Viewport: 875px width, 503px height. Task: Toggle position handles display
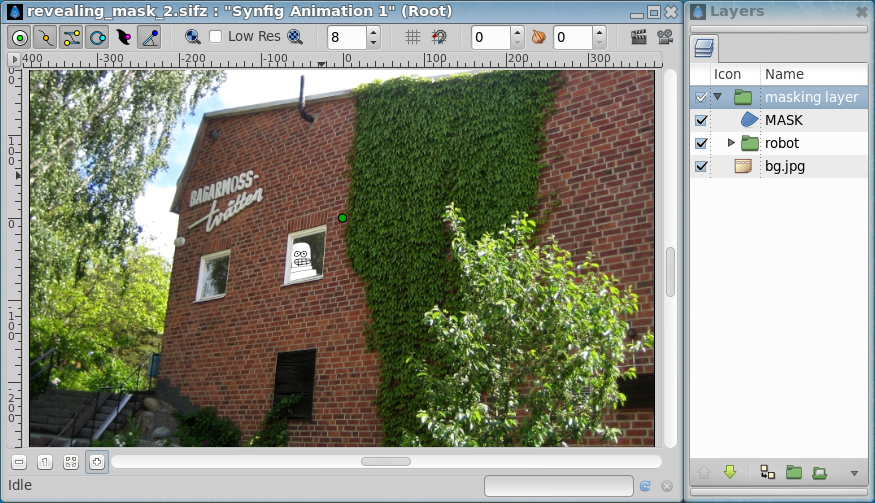tap(20, 37)
